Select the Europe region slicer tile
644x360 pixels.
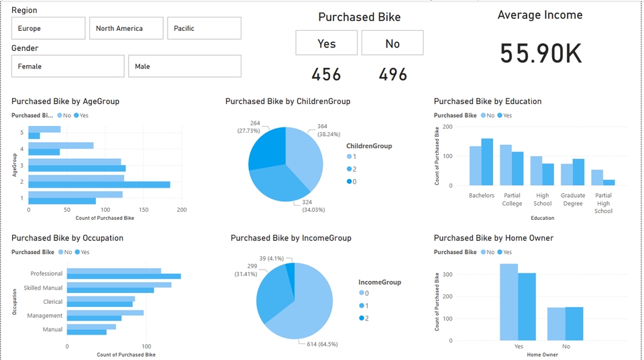48,28
